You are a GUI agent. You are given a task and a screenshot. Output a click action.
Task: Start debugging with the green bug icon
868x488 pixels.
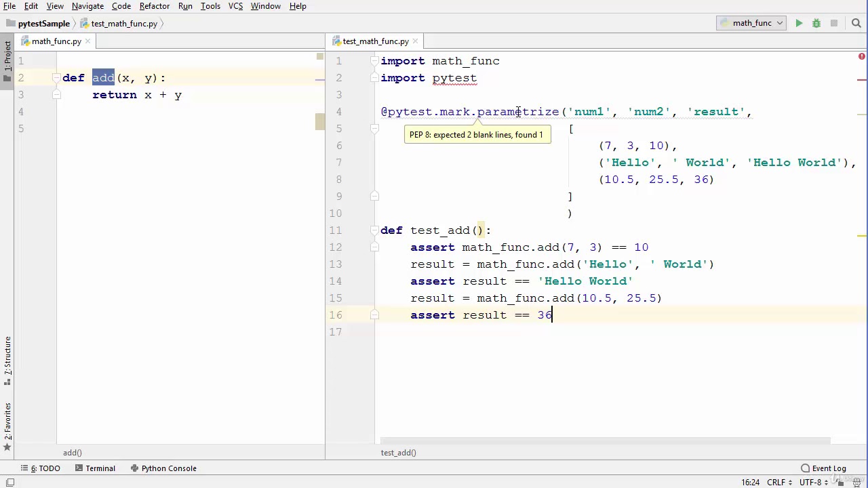point(816,23)
